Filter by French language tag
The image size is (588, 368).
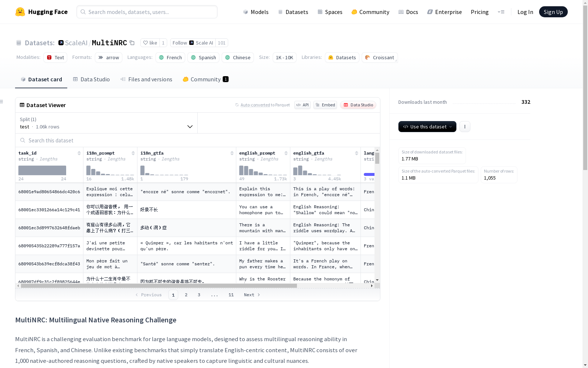(171, 57)
